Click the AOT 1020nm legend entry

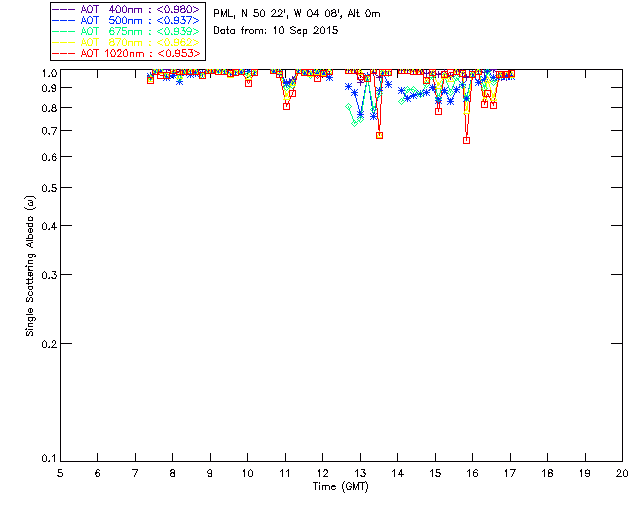pos(126,53)
